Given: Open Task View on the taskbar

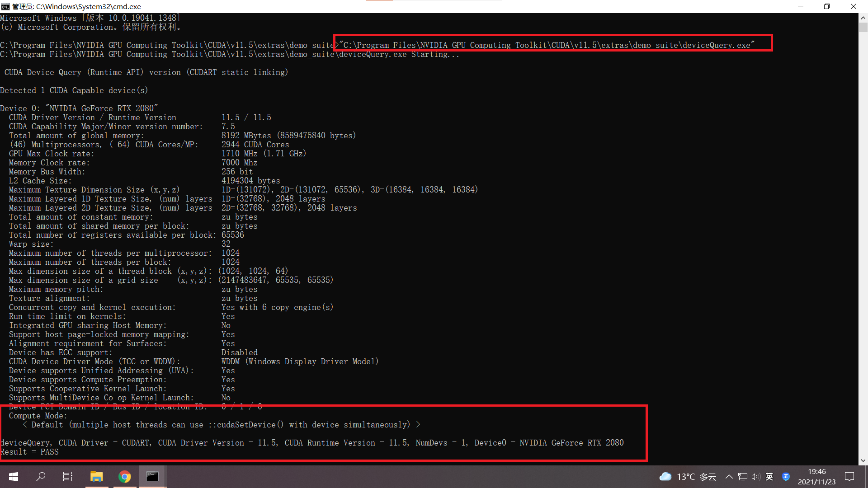Looking at the screenshot, I should point(68,477).
